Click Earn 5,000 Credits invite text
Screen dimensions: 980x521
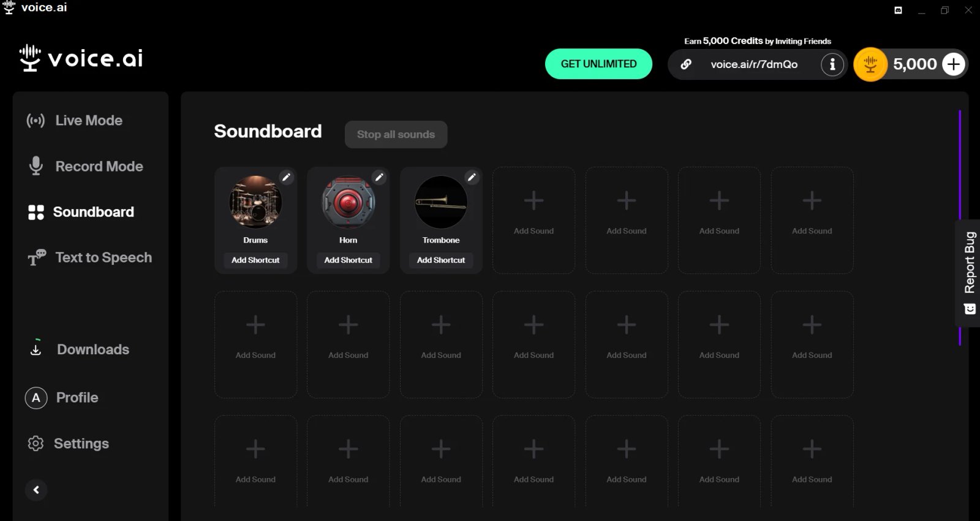[x=758, y=41]
